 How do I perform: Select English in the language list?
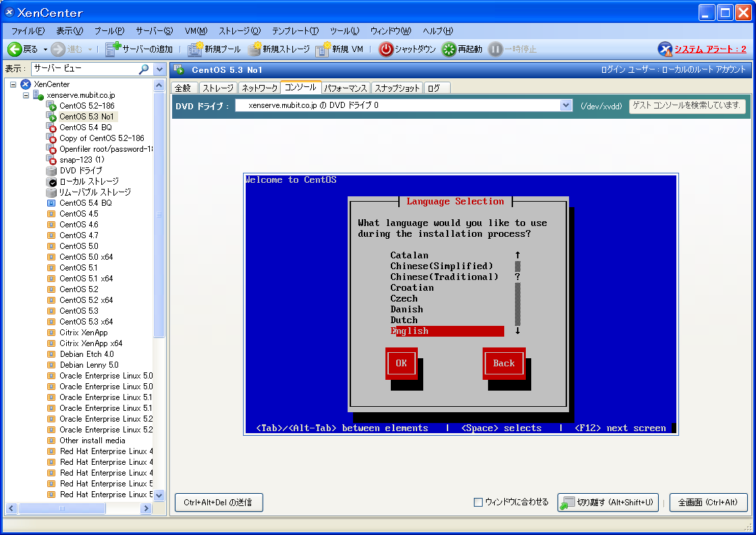[447, 331]
